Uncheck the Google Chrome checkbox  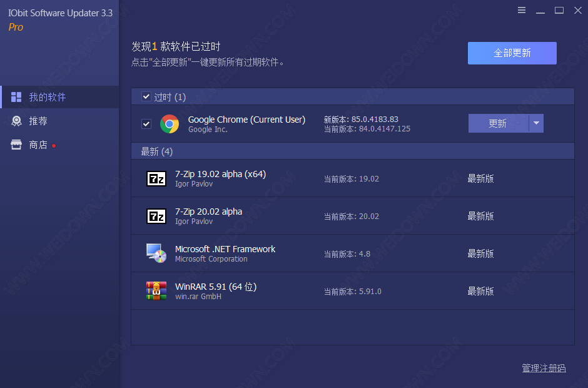pyautogui.click(x=146, y=124)
